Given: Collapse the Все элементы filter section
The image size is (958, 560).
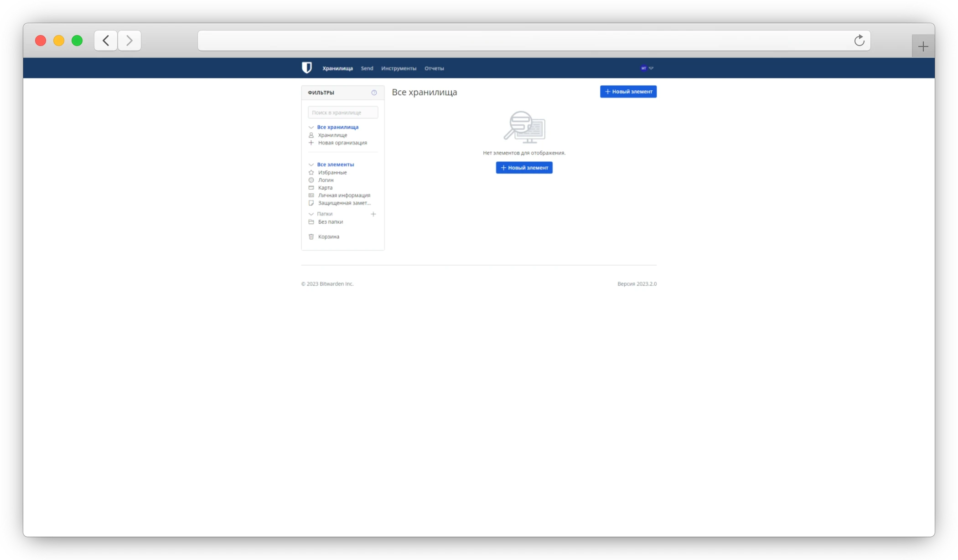Looking at the screenshot, I should [311, 165].
